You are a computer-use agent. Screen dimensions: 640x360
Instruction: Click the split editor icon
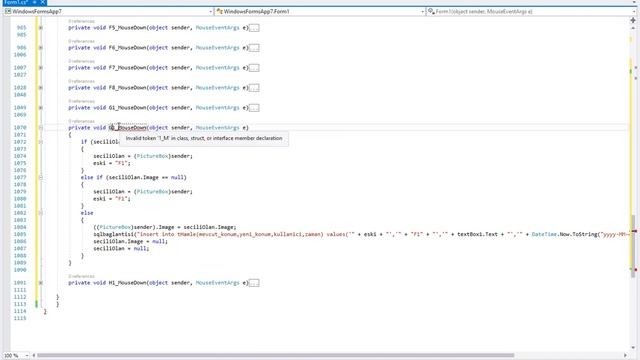tap(633, 20)
